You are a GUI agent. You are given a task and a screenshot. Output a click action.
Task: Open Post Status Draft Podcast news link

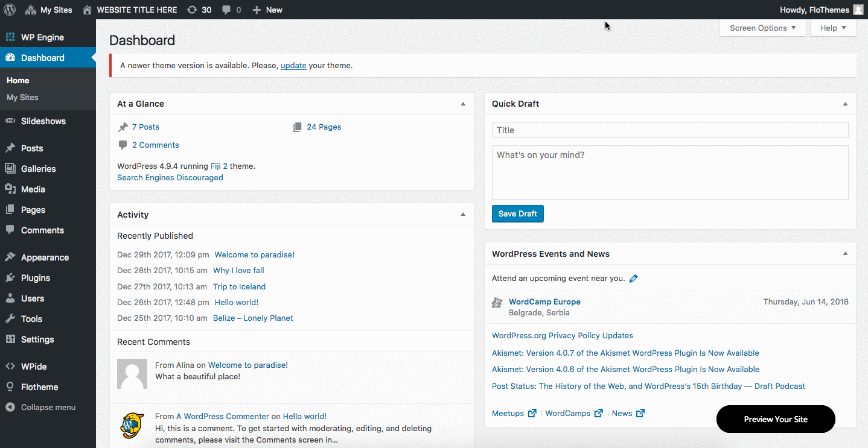click(648, 386)
